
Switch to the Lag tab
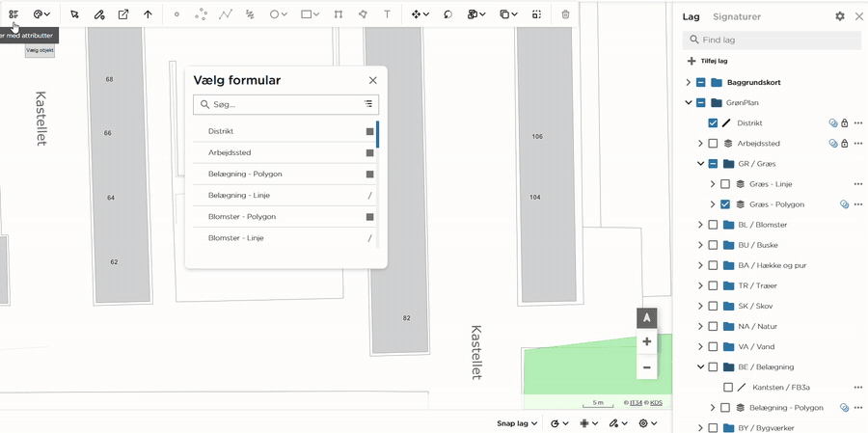[691, 16]
